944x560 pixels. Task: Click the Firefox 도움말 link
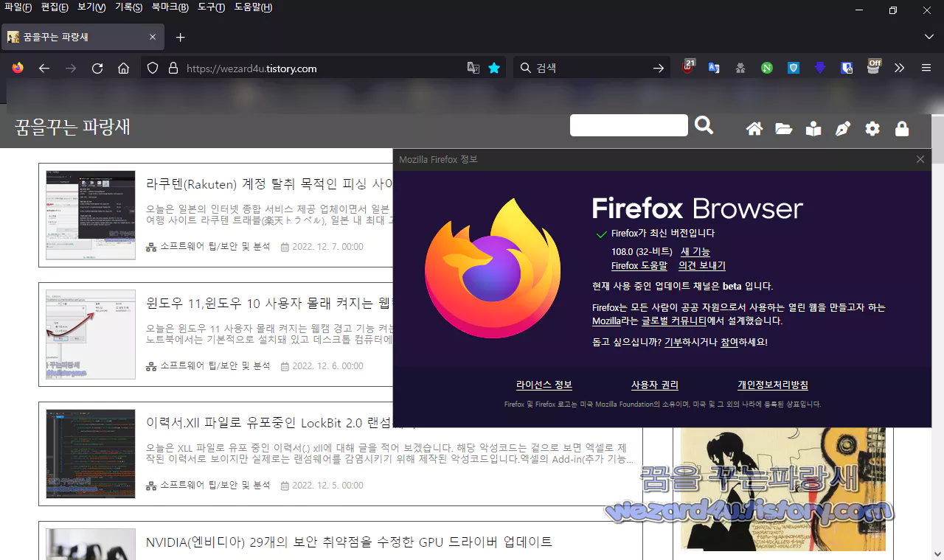[x=639, y=266]
